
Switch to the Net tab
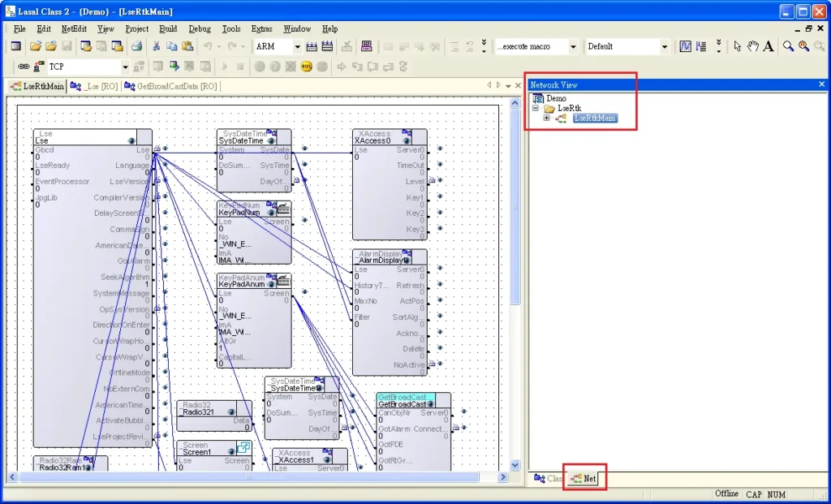(583, 479)
